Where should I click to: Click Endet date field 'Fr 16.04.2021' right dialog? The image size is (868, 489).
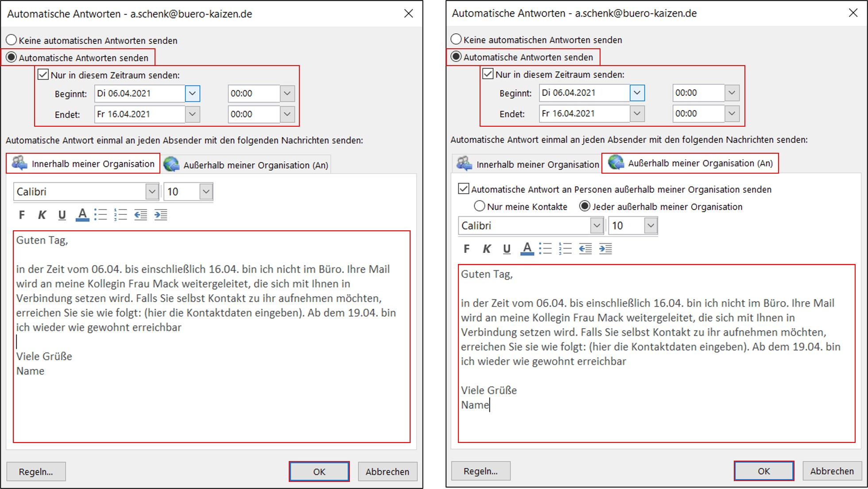click(x=585, y=113)
